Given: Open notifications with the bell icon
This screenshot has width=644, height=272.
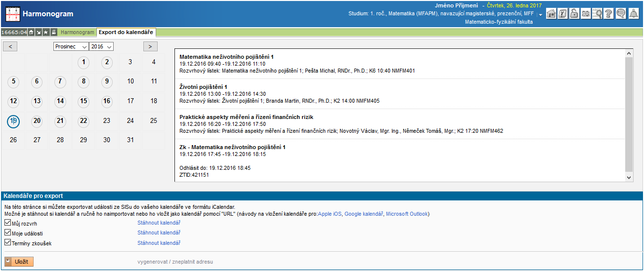Looking at the screenshot, I should click(633, 14).
